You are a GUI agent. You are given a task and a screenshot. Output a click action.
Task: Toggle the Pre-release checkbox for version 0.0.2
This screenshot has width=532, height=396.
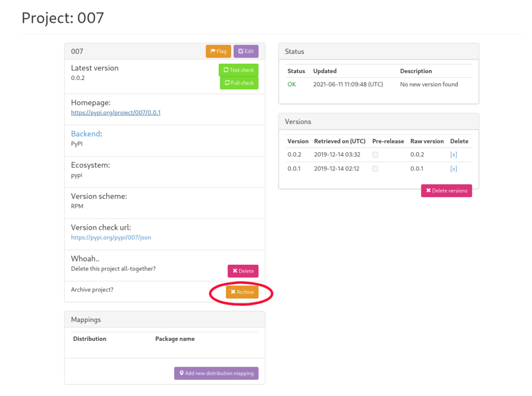point(375,155)
